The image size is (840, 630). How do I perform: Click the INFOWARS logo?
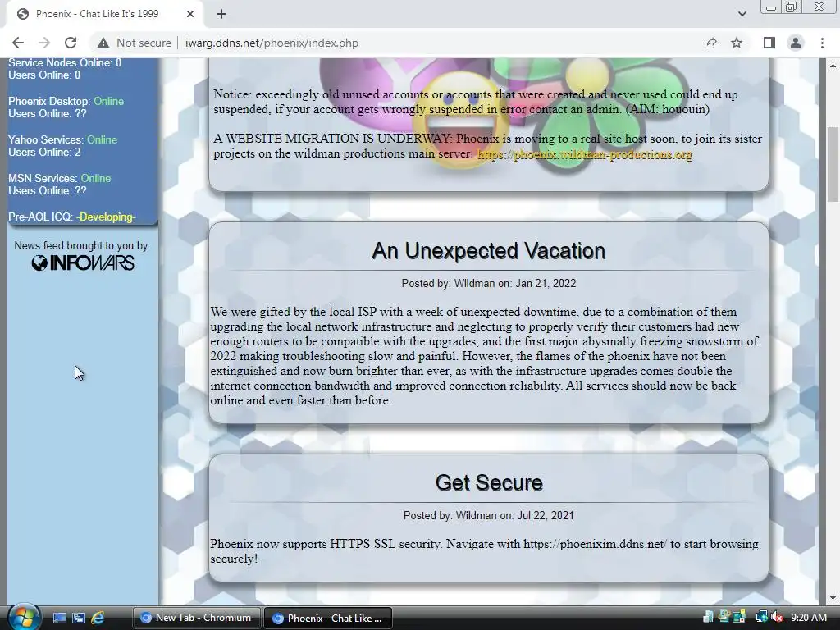pyautogui.click(x=83, y=263)
